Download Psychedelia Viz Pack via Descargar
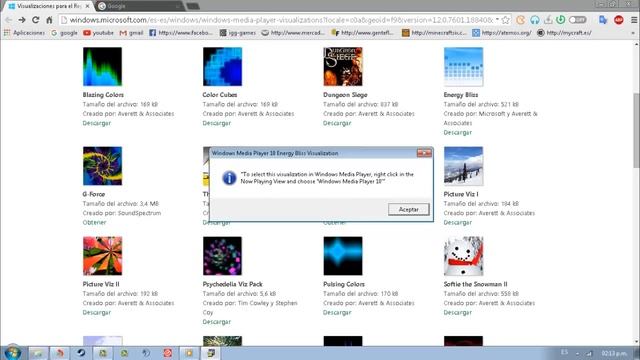640x360 pixels. (217, 322)
